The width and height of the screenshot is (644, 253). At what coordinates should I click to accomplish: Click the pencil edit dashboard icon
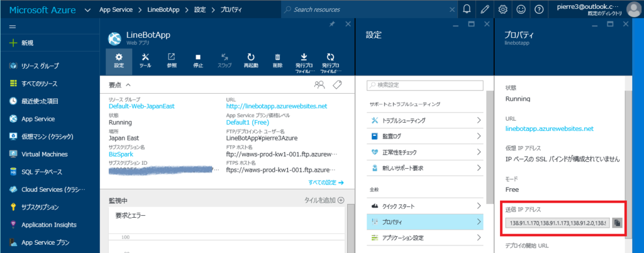click(485, 9)
